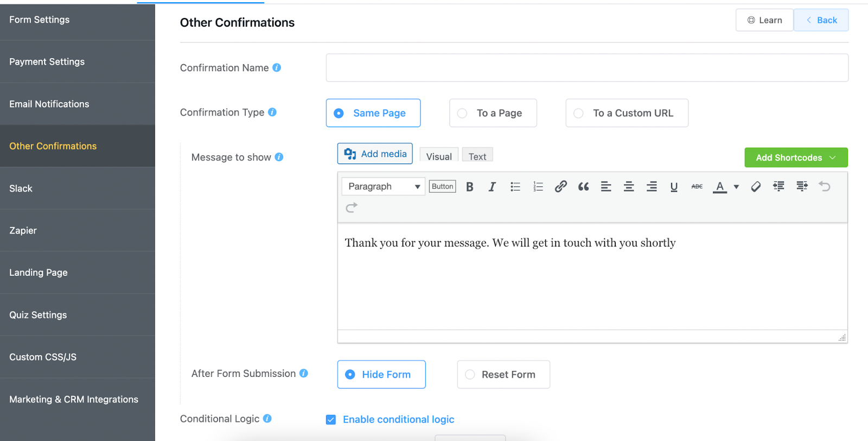Click the Back button
The width and height of the screenshot is (868, 441).
[x=821, y=20]
